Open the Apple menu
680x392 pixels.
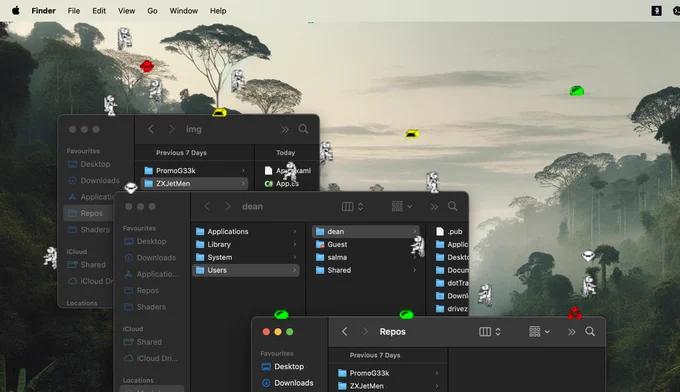tap(16, 10)
